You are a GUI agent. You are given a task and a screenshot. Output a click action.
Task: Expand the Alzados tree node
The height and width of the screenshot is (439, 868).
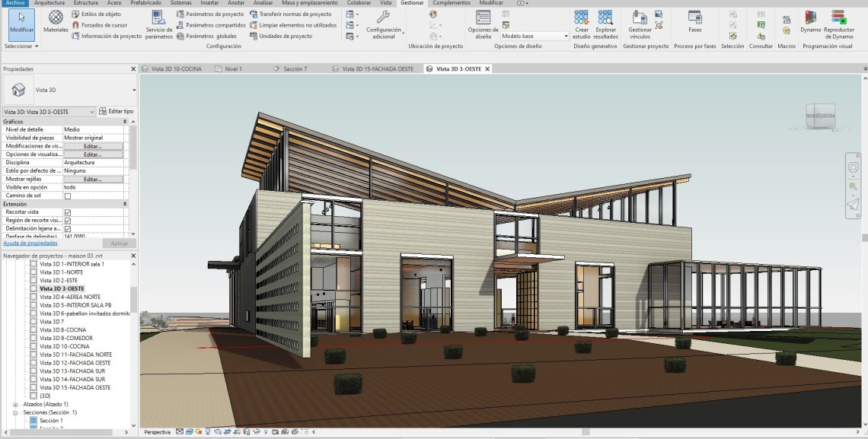click(x=15, y=404)
